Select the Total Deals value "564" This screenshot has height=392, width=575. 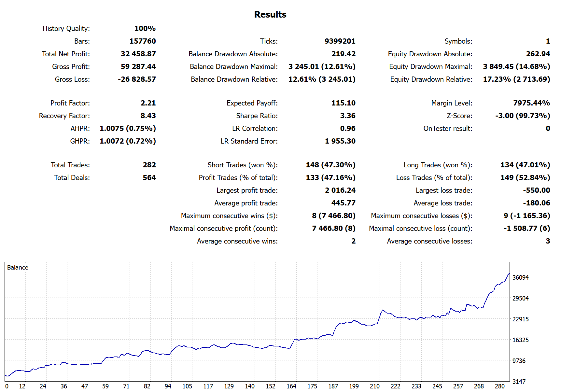[149, 178]
